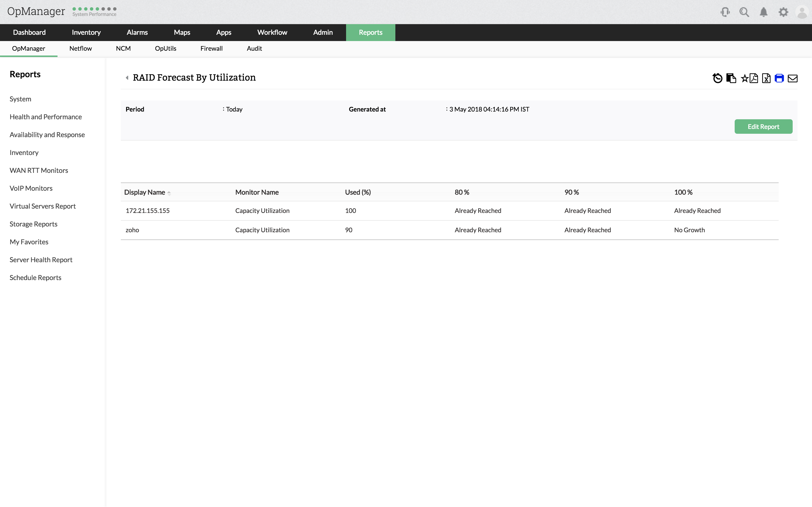The height and width of the screenshot is (507, 812).
Task: Click the search magnifier icon
Action: [744, 12]
